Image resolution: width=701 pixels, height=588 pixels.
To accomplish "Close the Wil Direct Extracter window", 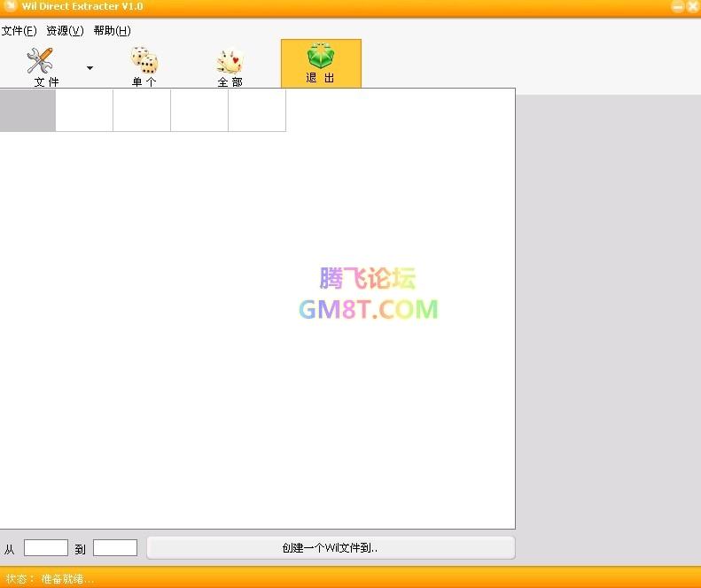I will [x=691, y=7].
